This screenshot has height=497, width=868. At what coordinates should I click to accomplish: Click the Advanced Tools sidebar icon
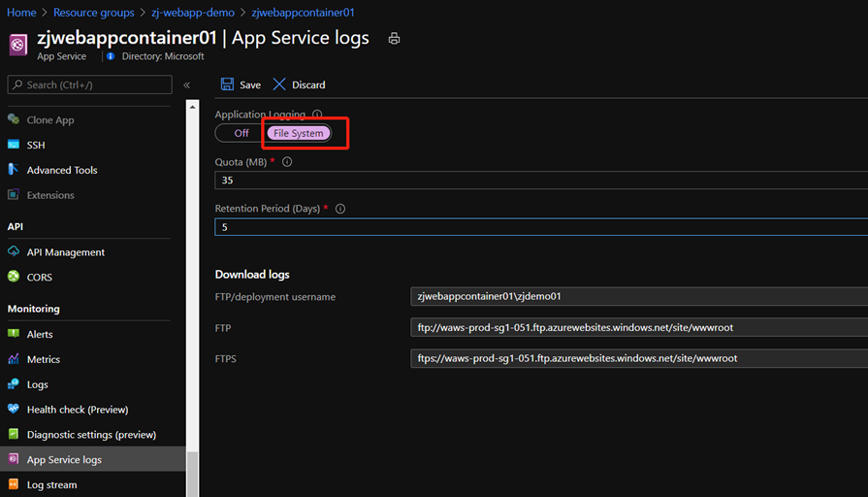pos(14,170)
